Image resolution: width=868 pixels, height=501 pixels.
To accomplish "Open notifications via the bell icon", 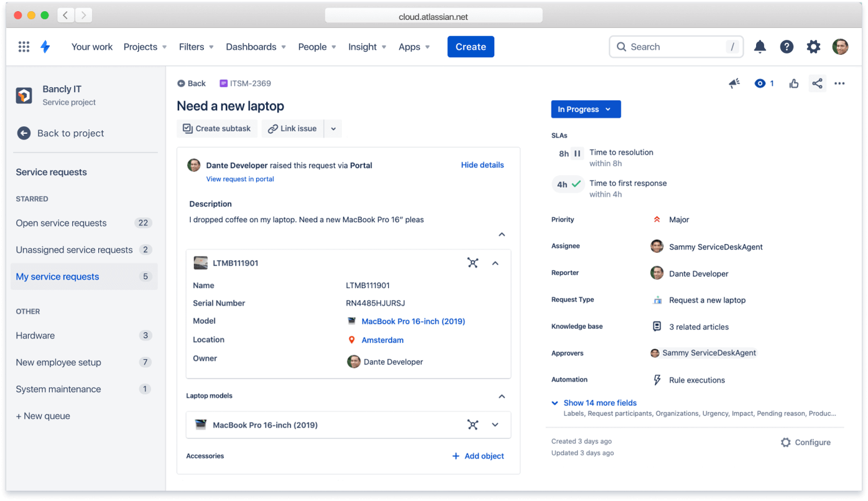I will click(760, 46).
